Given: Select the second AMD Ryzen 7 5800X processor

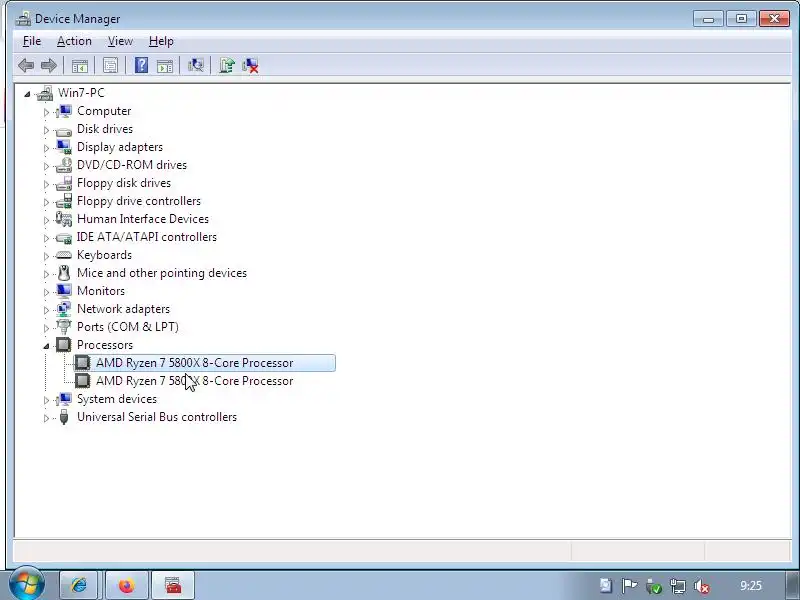Looking at the screenshot, I should (x=194, y=381).
